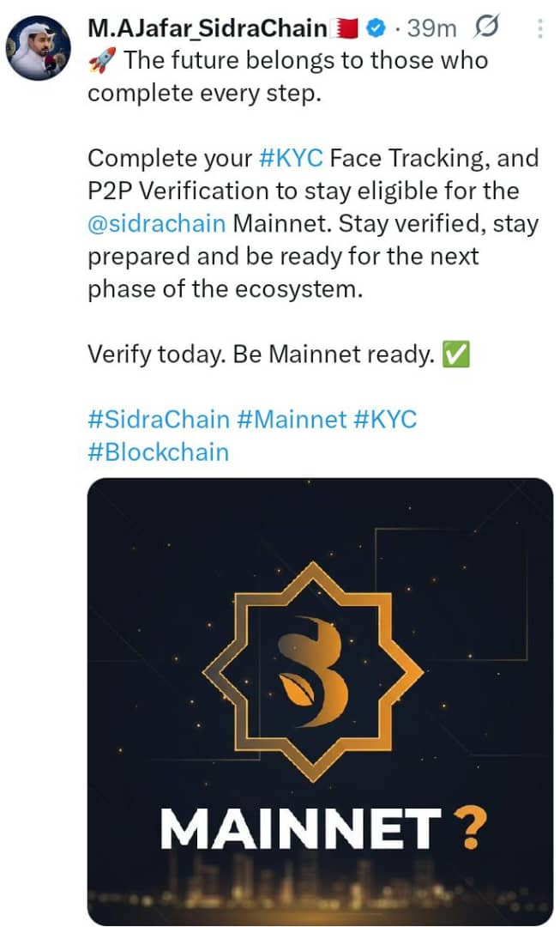Viewport: 560px width, 927px height.
Task: Open the Mainnet image attachment
Action: 320,701
